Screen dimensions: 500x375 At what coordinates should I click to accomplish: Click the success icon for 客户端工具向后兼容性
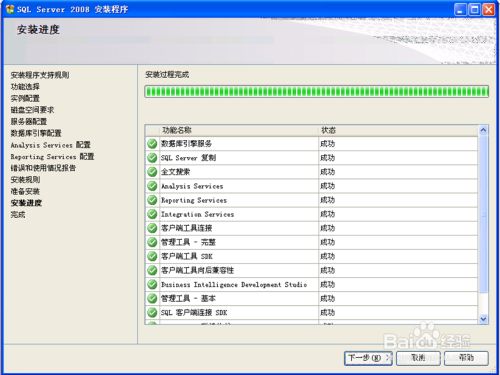point(152,270)
